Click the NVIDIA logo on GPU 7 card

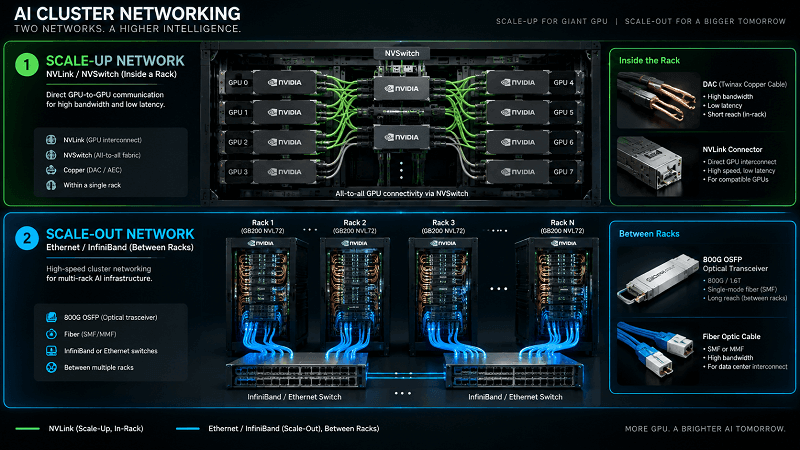tap(518, 172)
